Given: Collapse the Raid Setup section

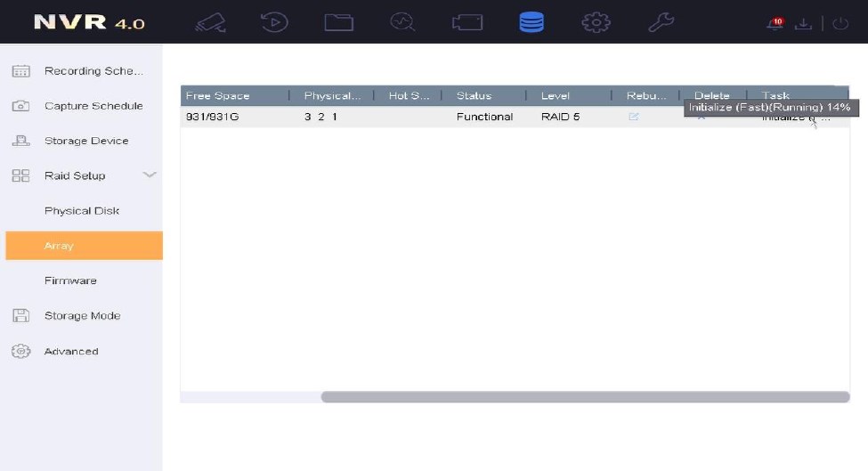Looking at the screenshot, I should (x=150, y=175).
